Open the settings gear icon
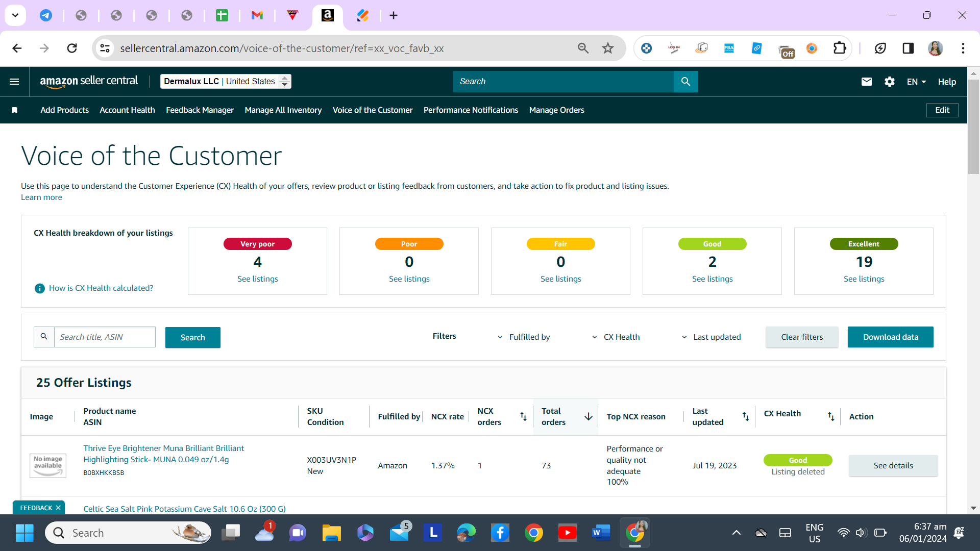980x551 pixels. coord(890,82)
